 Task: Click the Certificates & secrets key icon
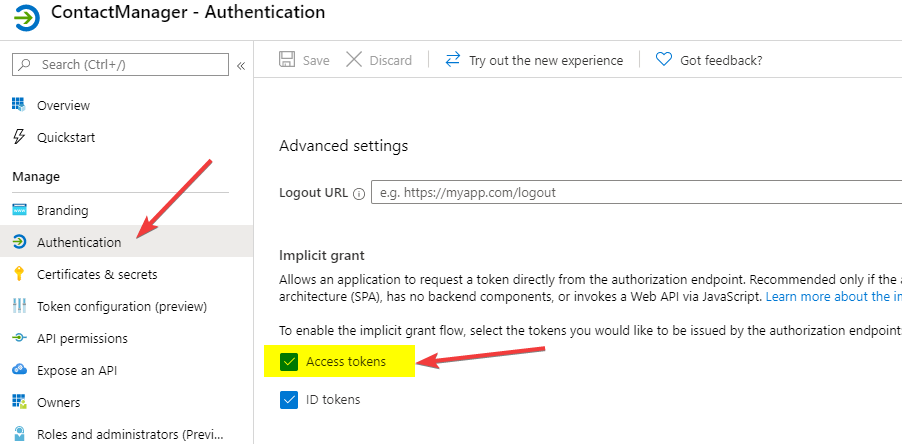(19, 274)
